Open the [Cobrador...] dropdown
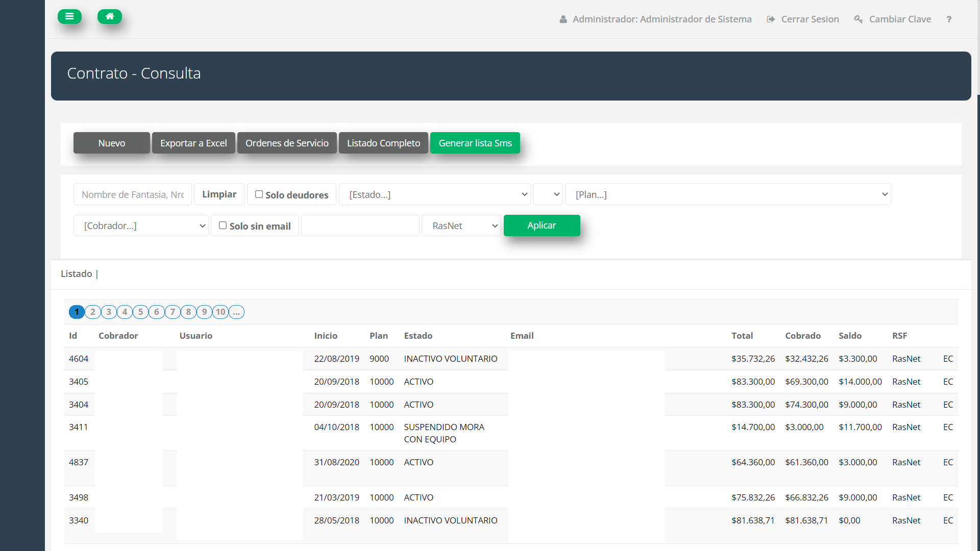980x551 pixels. pyautogui.click(x=141, y=226)
